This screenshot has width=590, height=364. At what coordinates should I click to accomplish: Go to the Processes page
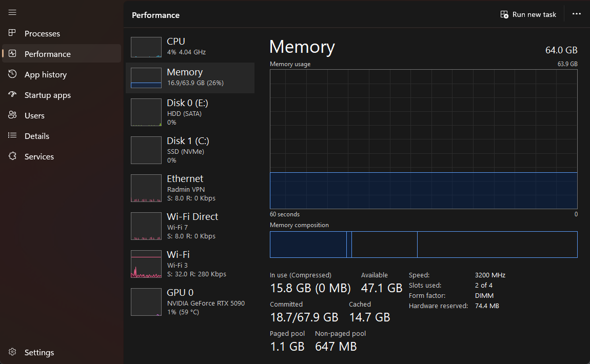tap(62, 33)
